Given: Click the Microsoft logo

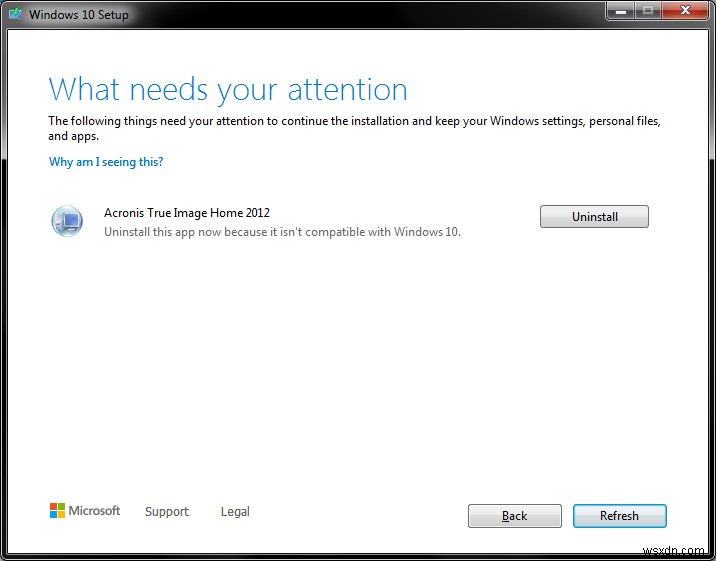Looking at the screenshot, I should (85, 511).
